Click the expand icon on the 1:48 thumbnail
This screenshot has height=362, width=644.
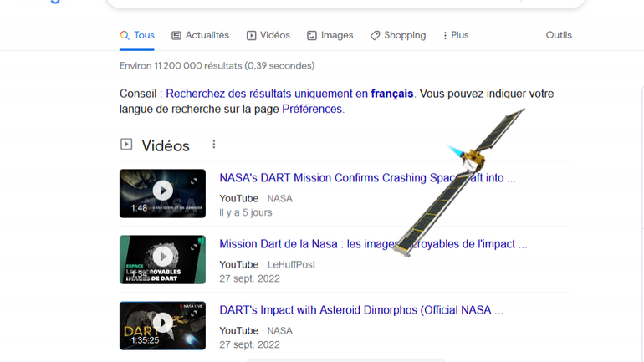pos(194,181)
